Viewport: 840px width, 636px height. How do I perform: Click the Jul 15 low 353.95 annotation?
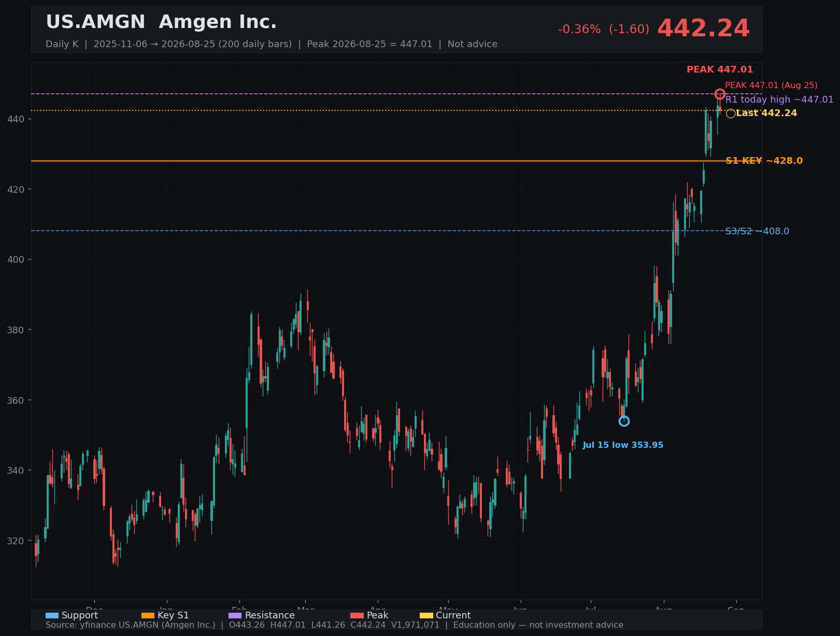click(x=623, y=445)
